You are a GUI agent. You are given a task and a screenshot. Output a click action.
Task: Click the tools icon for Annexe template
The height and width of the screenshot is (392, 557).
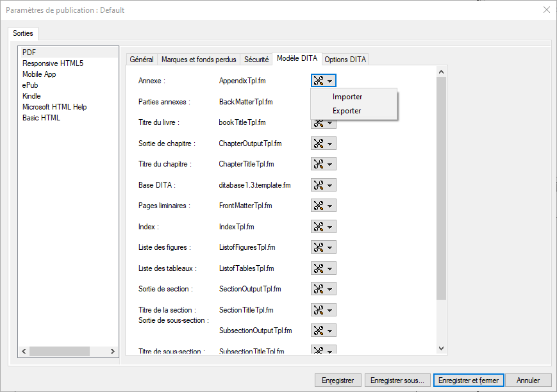coord(319,81)
